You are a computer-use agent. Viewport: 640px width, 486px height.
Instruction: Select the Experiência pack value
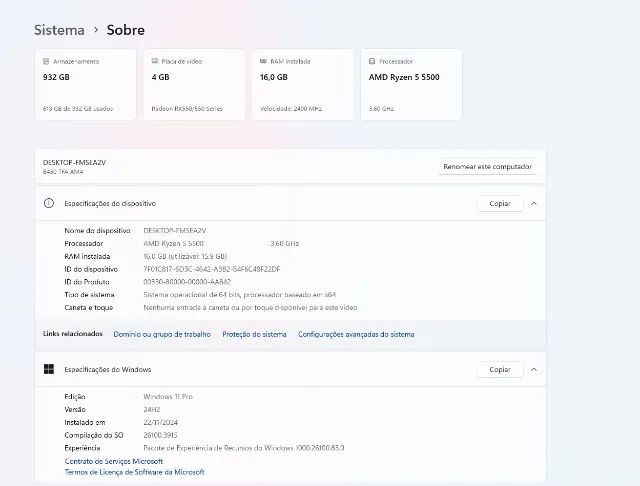click(244, 448)
